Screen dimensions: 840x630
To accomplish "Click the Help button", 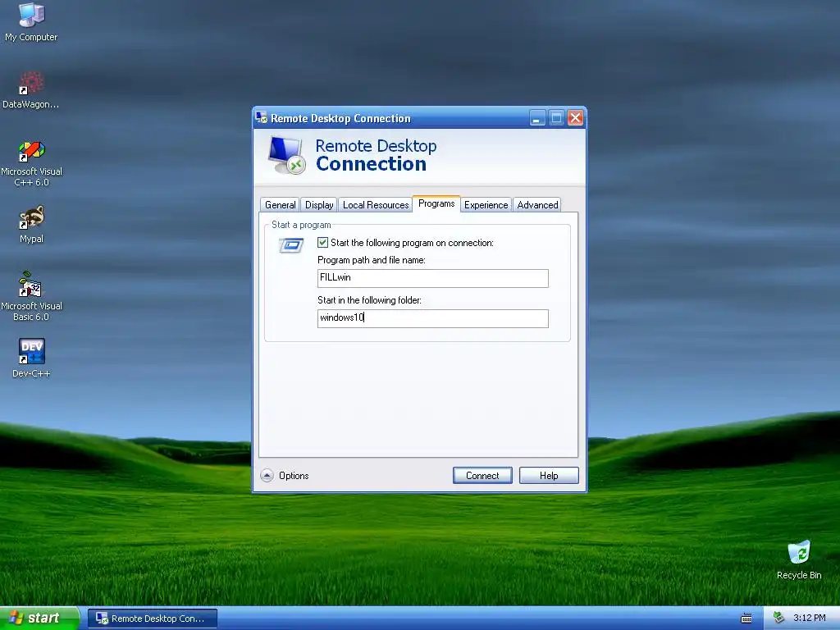I will [549, 476].
